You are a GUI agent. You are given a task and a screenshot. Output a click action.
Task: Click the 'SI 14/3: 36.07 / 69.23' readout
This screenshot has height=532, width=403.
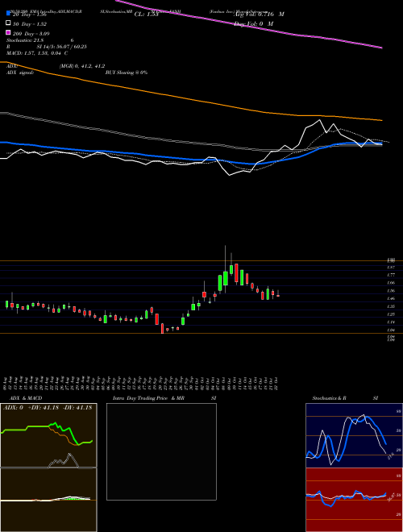(x=62, y=47)
